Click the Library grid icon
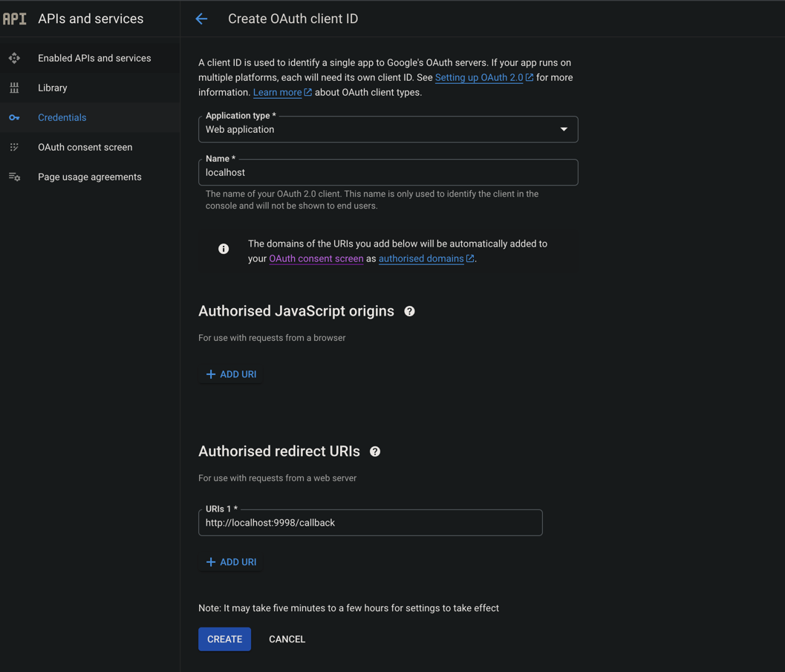This screenshot has width=785, height=672. [15, 88]
